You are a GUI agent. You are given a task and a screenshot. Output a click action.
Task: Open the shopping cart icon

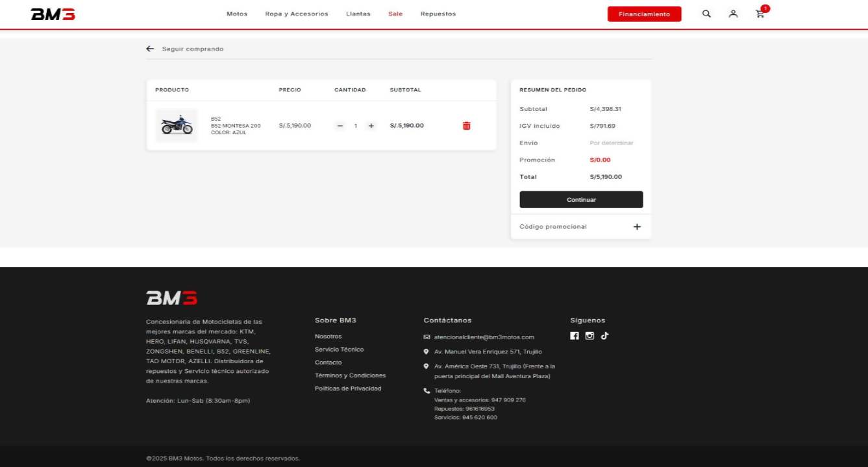pos(760,14)
